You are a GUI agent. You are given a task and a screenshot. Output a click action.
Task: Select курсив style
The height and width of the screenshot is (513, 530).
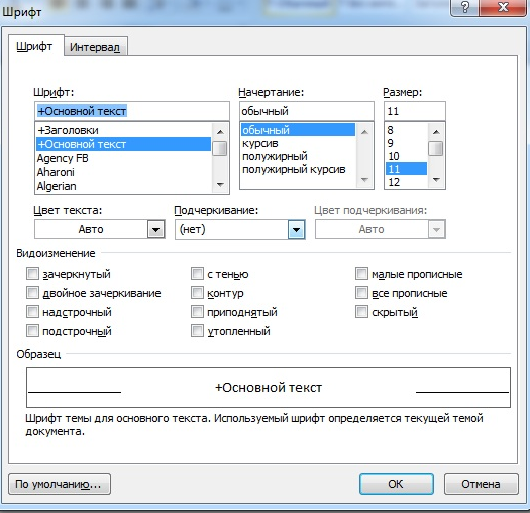click(298, 143)
